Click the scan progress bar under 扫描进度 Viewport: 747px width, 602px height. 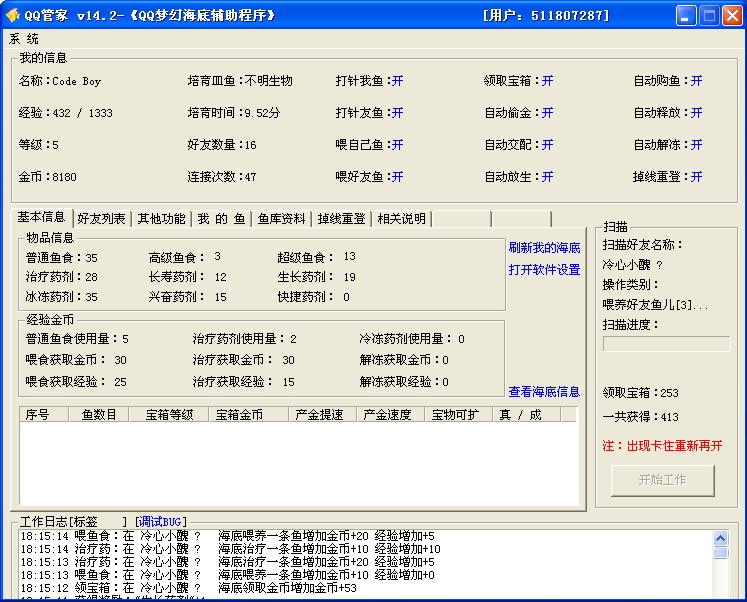pos(666,344)
